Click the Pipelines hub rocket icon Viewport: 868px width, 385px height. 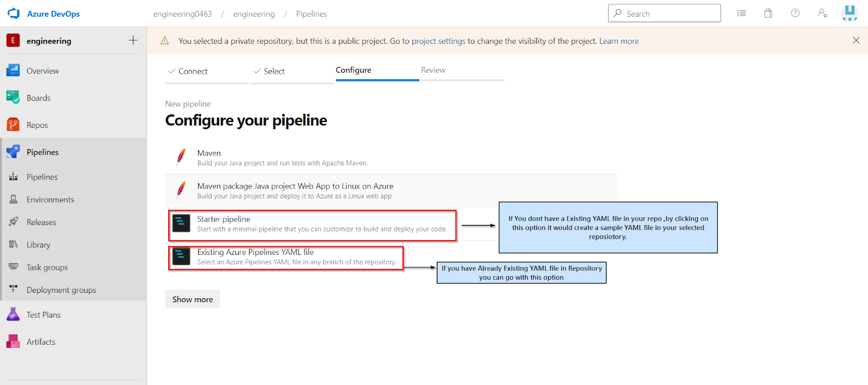point(13,152)
